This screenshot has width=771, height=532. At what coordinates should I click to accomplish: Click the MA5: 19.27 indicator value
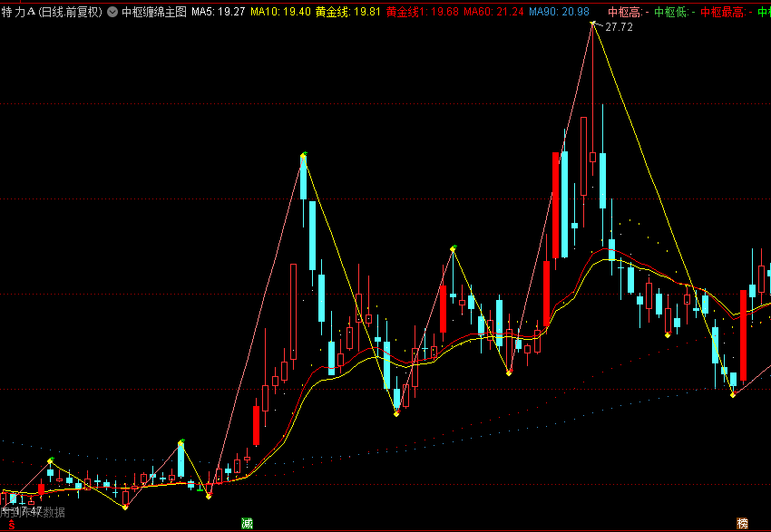(219, 12)
